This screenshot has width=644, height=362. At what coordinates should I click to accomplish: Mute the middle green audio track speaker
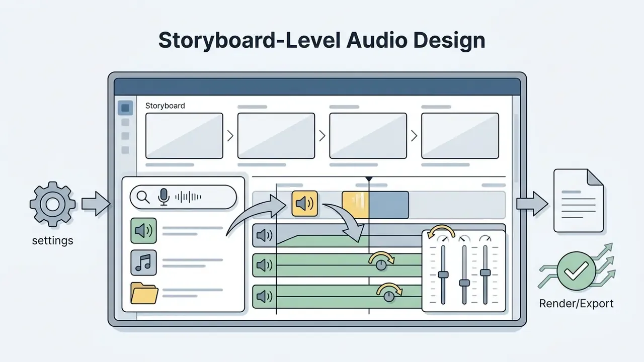pyautogui.click(x=264, y=265)
